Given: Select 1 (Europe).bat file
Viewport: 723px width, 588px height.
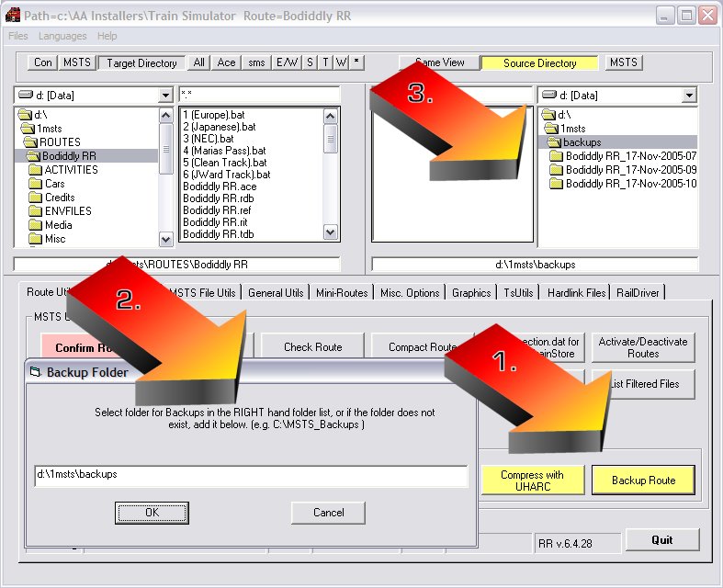Looking at the screenshot, I should click(213, 114).
